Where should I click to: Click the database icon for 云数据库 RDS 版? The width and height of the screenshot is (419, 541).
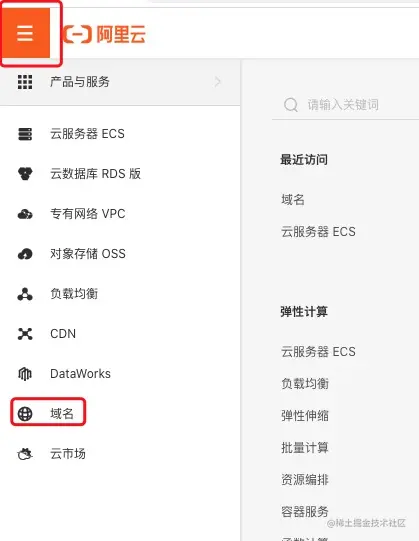coord(25,174)
